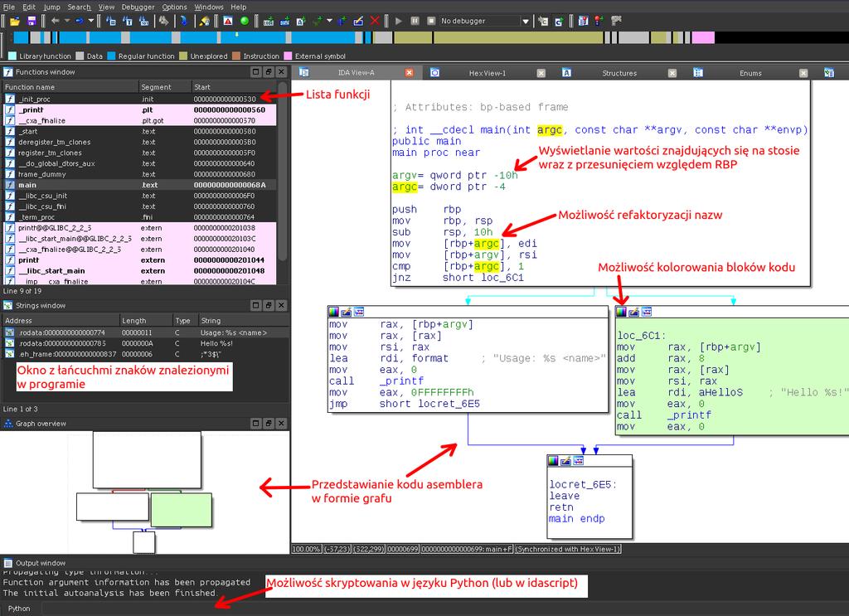Sort by the Function name column header
This screenshot has height=616, width=849.
pyautogui.click(x=70, y=86)
